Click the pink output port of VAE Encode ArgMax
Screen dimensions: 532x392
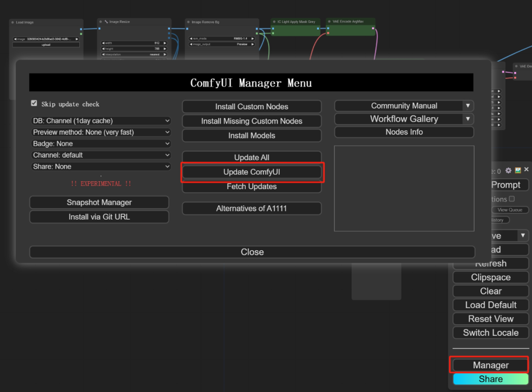(373, 28)
